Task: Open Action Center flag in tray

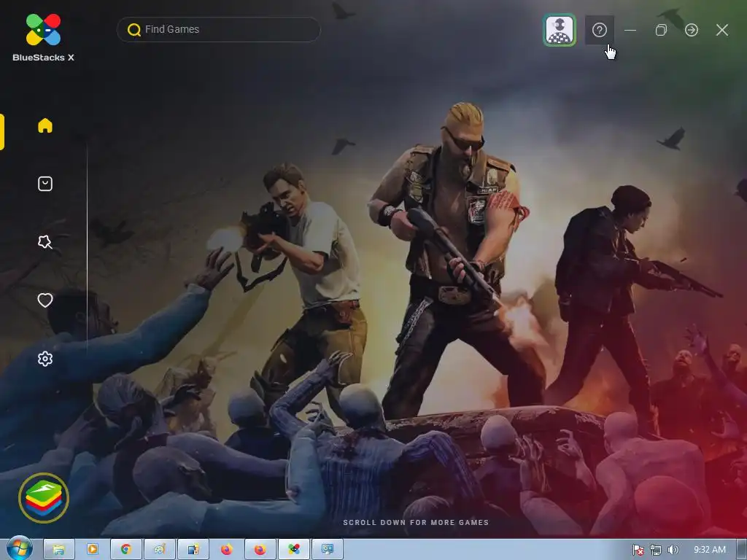Action: pos(638,550)
